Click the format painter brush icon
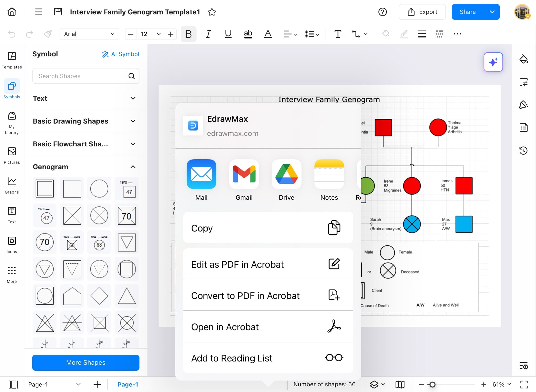Viewport: 536px width, 392px height. click(47, 34)
